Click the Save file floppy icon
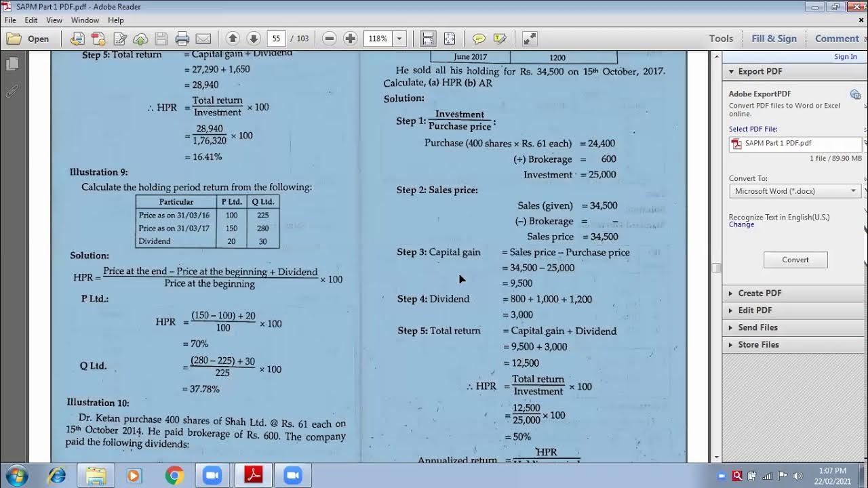Screen dimensions: 868x488 [161, 39]
